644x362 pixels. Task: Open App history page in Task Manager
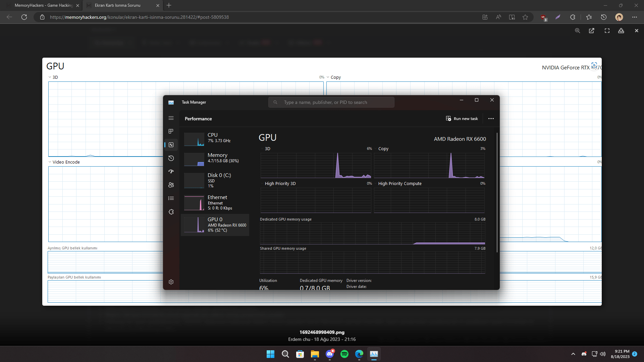tap(171, 158)
